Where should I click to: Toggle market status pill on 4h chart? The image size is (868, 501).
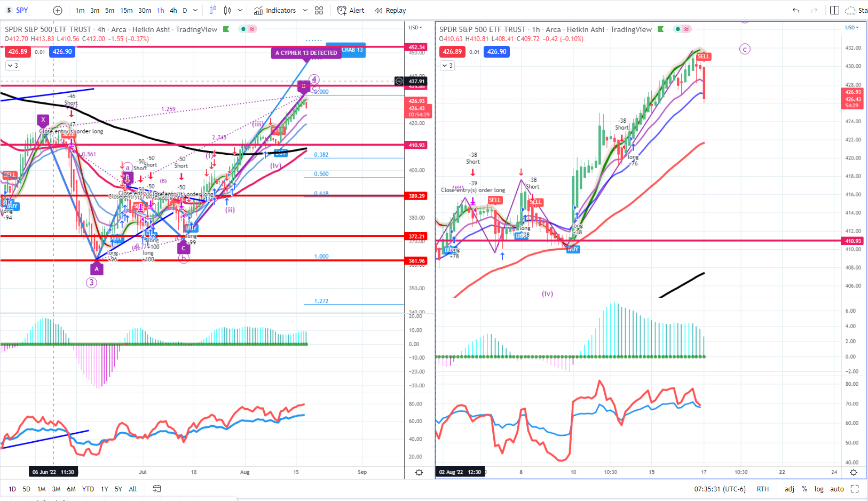coord(248,29)
